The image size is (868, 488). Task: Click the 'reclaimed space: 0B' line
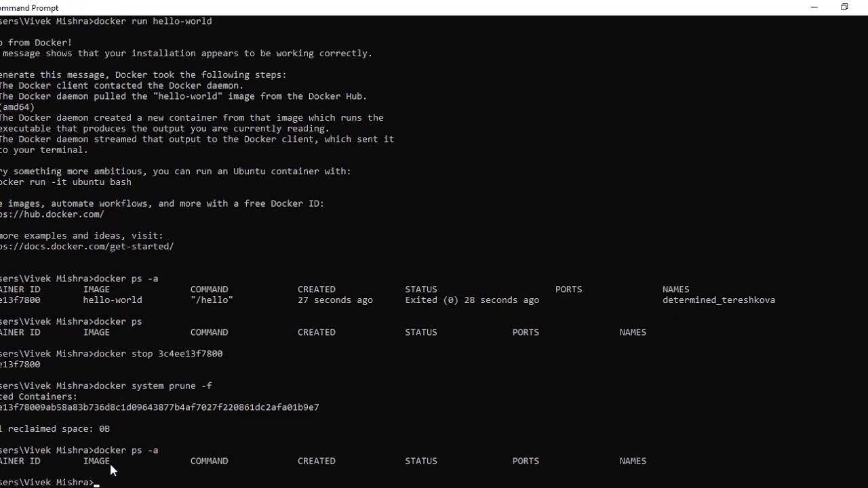point(55,428)
